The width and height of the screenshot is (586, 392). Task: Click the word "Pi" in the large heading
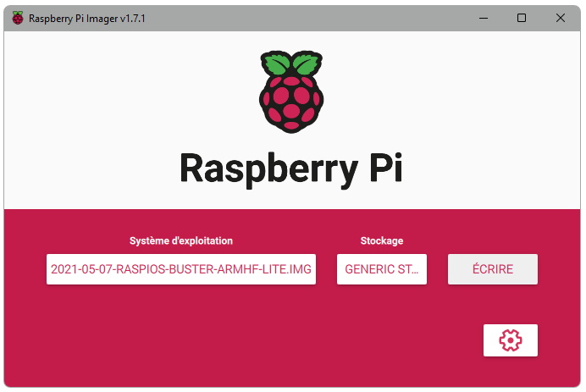(x=382, y=168)
